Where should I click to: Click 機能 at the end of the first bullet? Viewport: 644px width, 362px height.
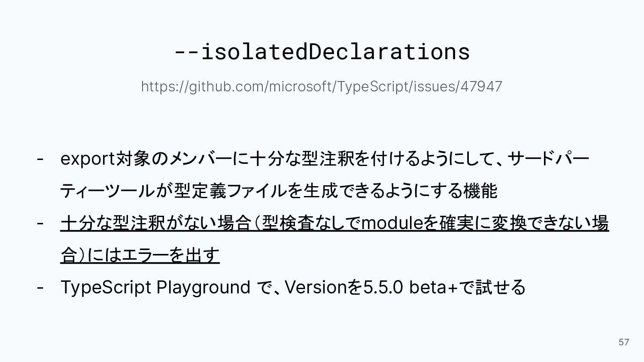click(480, 190)
